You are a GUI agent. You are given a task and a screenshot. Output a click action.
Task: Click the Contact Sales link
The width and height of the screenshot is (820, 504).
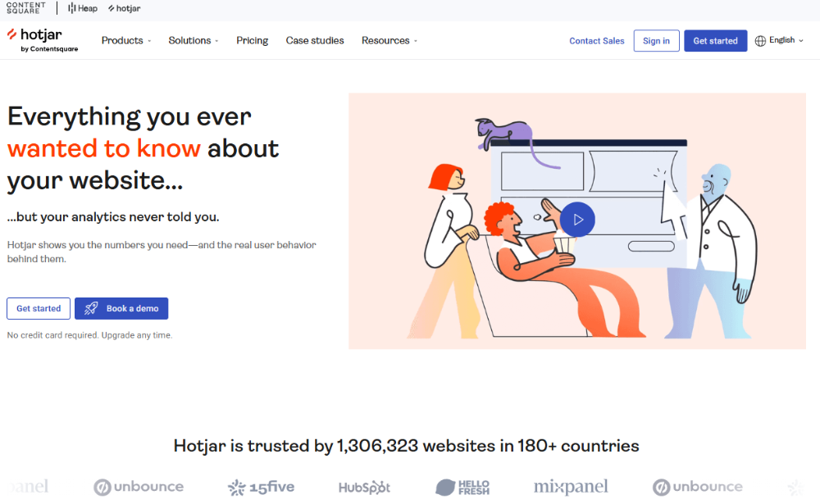[x=596, y=40]
